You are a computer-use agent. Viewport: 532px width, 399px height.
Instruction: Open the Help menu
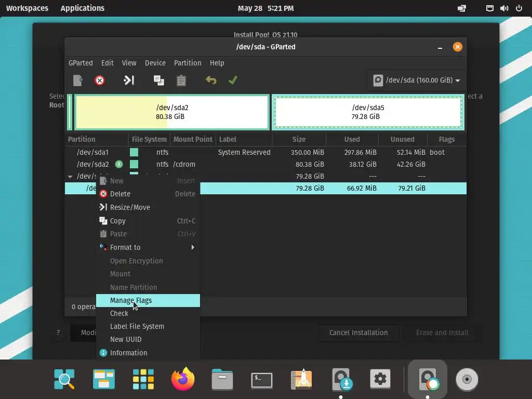coord(217,63)
